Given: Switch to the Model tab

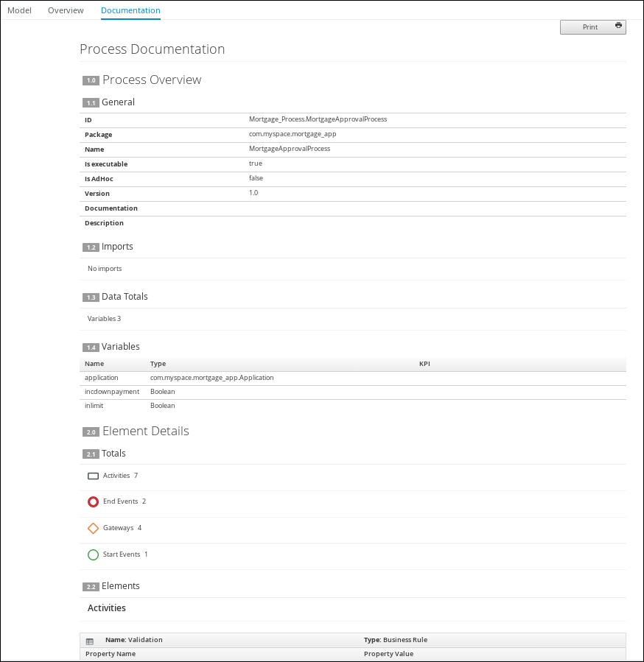Looking at the screenshot, I should click(x=19, y=10).
